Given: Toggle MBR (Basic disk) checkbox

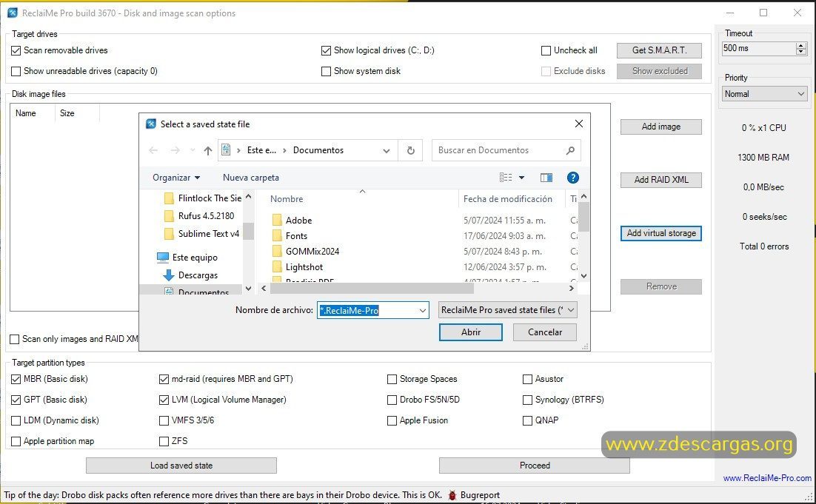Looking at the screenshot, I should [16, 379].
